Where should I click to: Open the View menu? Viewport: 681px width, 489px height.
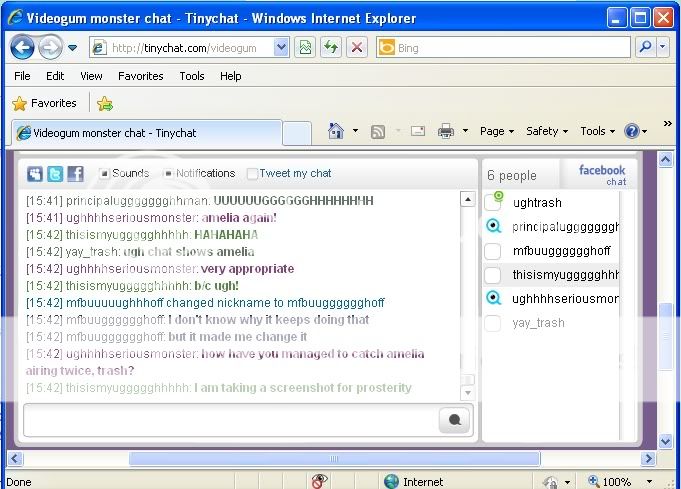coord(91,76)
